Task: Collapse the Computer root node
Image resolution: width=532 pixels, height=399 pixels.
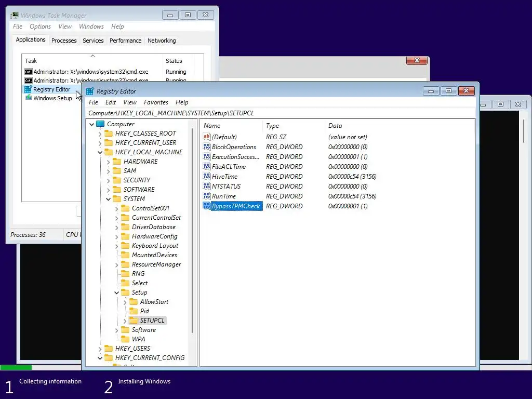Action: point(91,124)
